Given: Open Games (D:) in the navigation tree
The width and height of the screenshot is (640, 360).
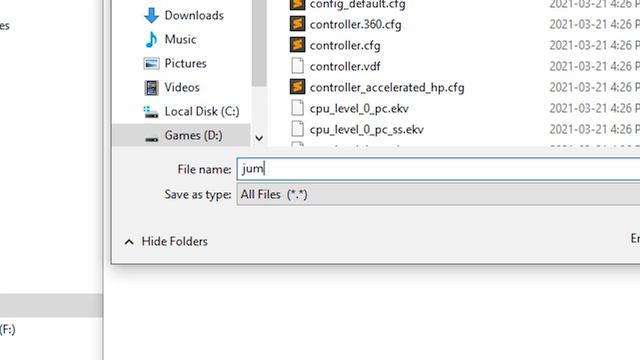Looking at the screenshot, I should coord(193,136).
